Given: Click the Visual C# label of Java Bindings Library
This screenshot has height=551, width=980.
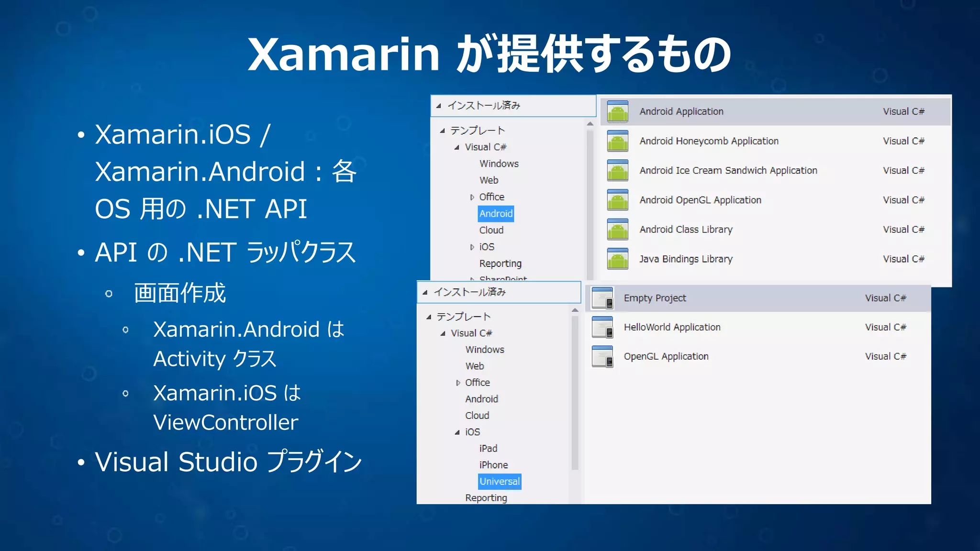Looking at the screenshot, I should 903,259.
